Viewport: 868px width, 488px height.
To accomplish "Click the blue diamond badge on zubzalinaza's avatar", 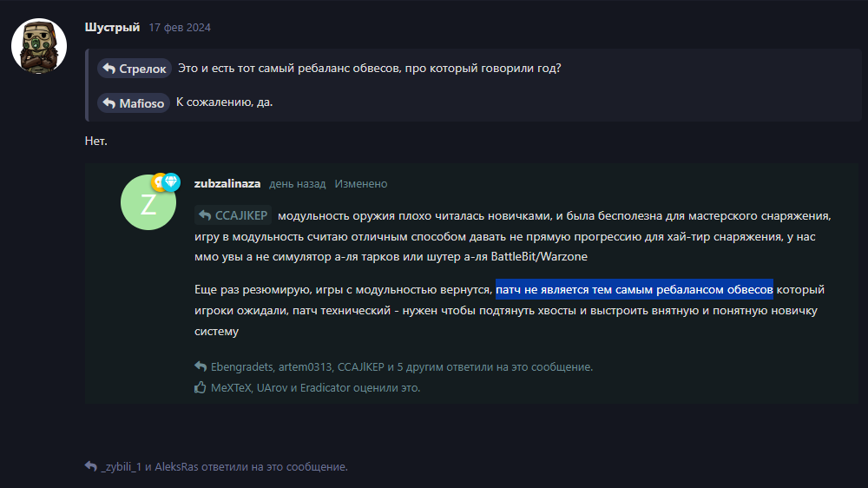I will [171, 182].
